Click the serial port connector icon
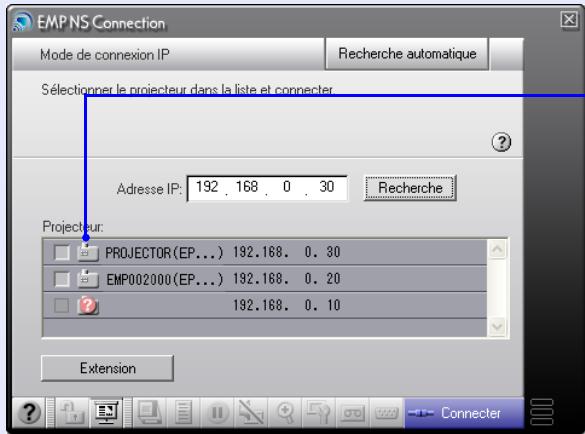585x434 pixels. [x=387, y=413]
